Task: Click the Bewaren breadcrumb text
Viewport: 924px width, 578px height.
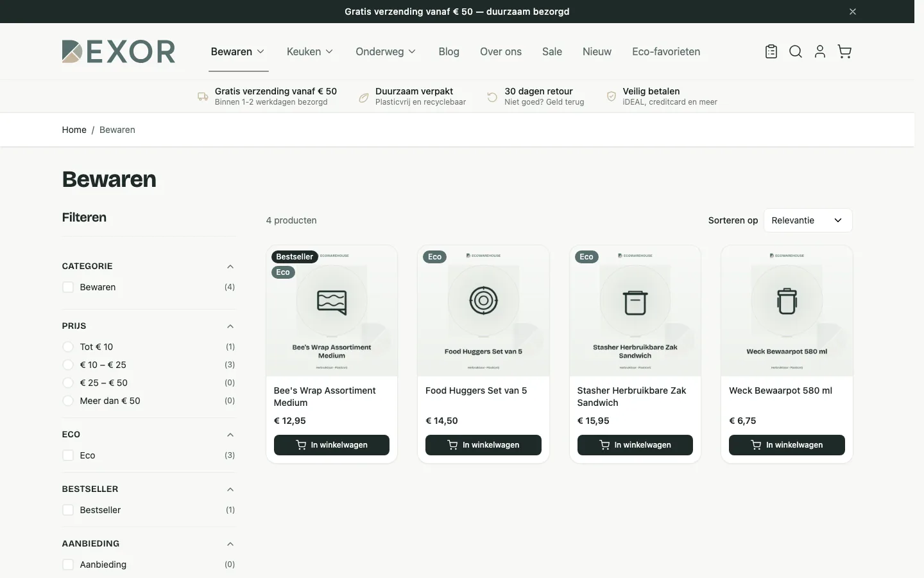Action: 117,130
